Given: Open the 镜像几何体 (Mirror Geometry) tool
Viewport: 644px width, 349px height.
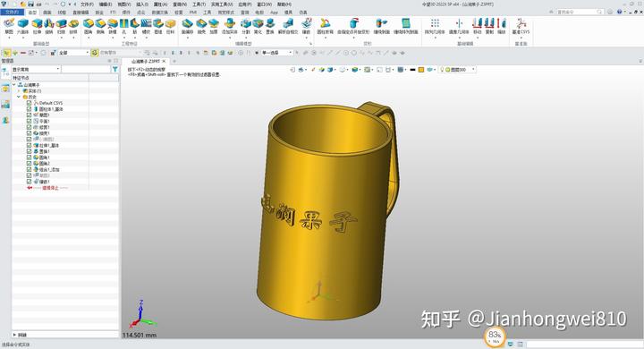Looking at the screenshot, I should (459, 26).
